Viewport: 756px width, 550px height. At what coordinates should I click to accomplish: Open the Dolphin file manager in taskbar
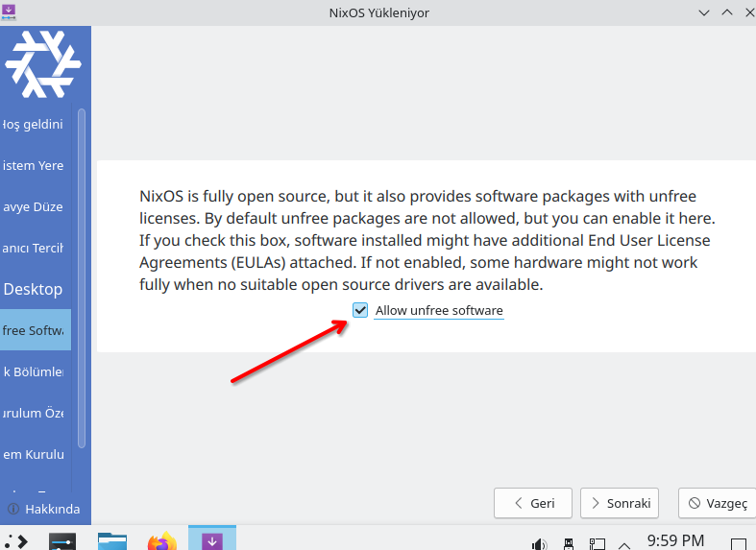[112, 541]
